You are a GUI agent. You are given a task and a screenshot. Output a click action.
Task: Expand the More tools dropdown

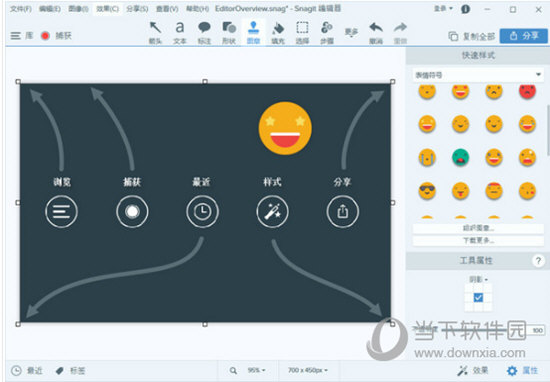[351, 33]
